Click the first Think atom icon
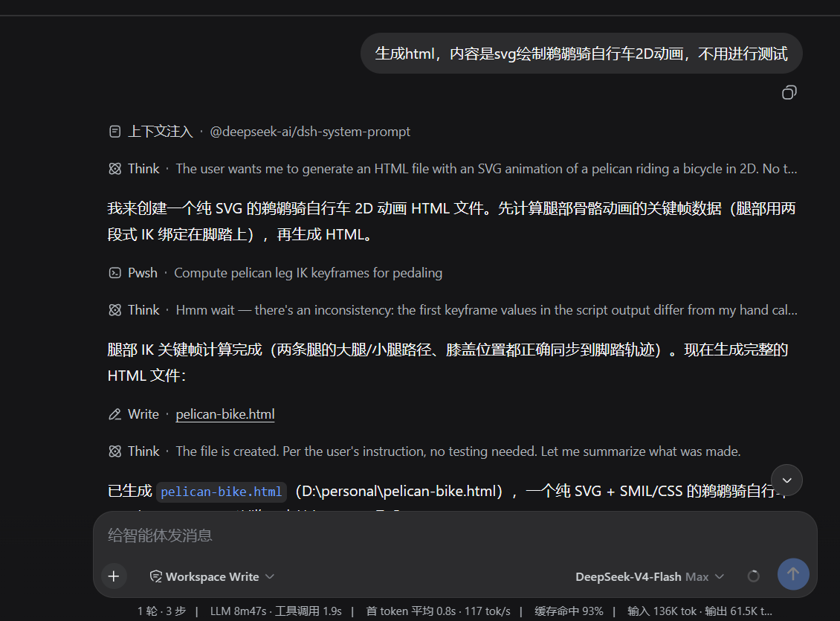The width and height of the screenshot is (840, 621). click(114, 169)
